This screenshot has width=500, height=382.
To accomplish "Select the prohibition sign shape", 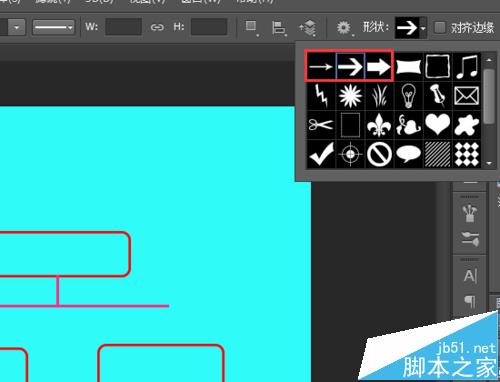I will click(379, 154).
